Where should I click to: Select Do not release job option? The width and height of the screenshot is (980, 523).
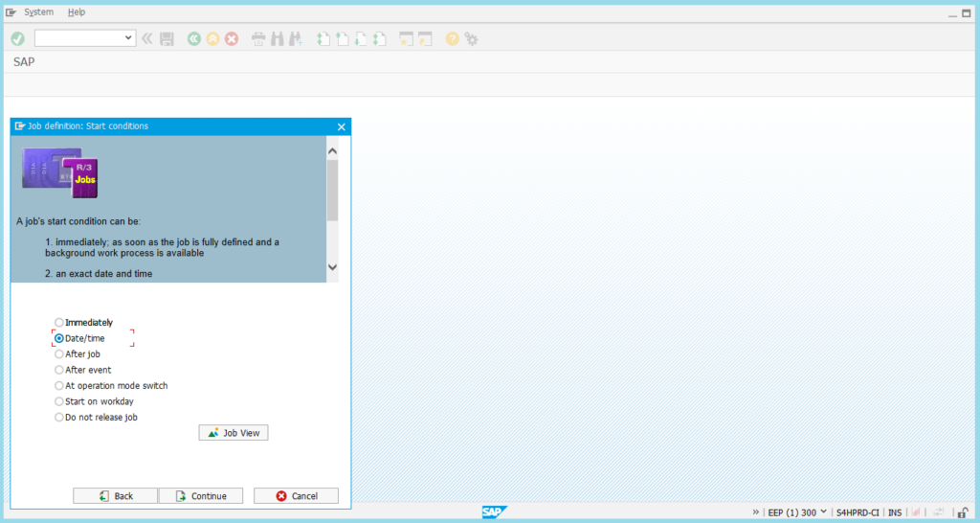coord(59,417)
